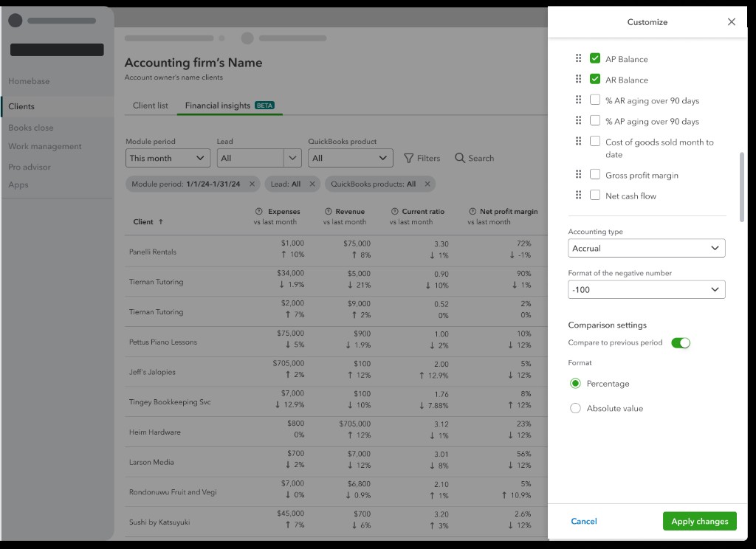
Task: Open info tooltip for Net profit margin
Action: [472, 211]
